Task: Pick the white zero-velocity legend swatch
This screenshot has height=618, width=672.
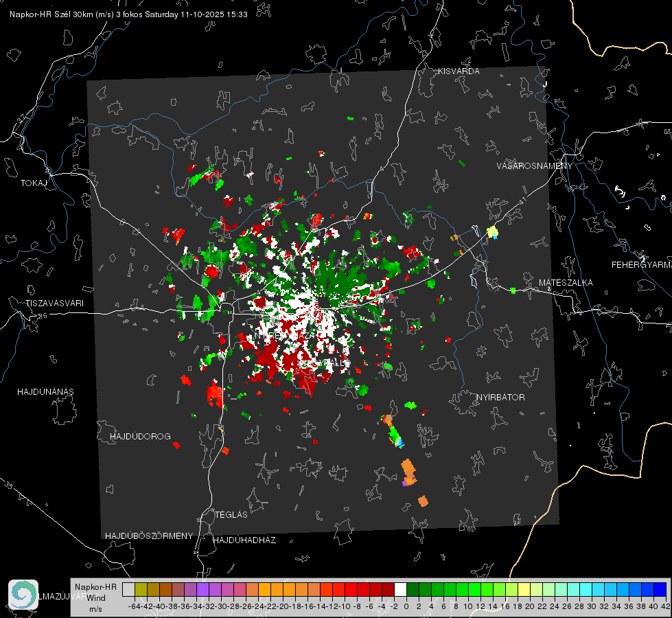Action: [x=400, y=589]
